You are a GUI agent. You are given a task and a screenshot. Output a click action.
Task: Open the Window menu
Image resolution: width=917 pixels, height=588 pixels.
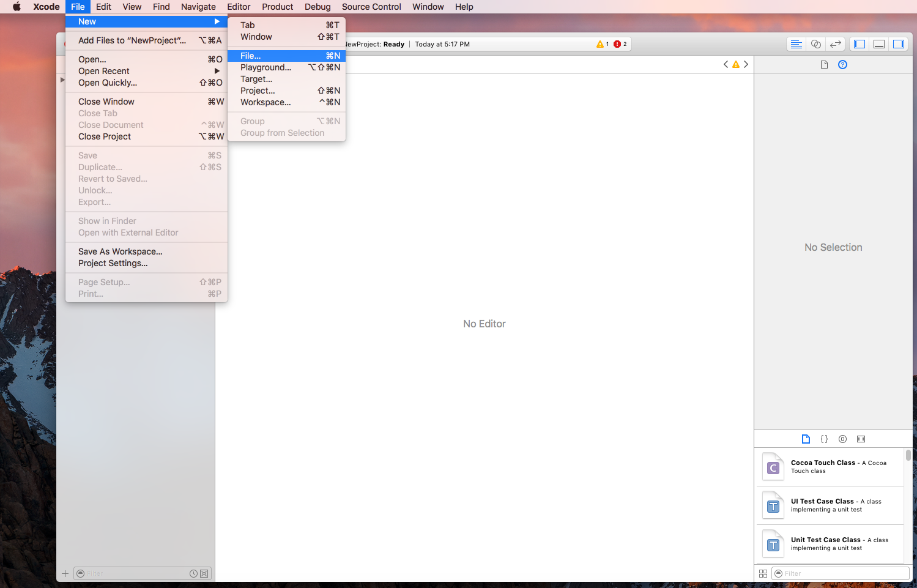click(428, 7)
